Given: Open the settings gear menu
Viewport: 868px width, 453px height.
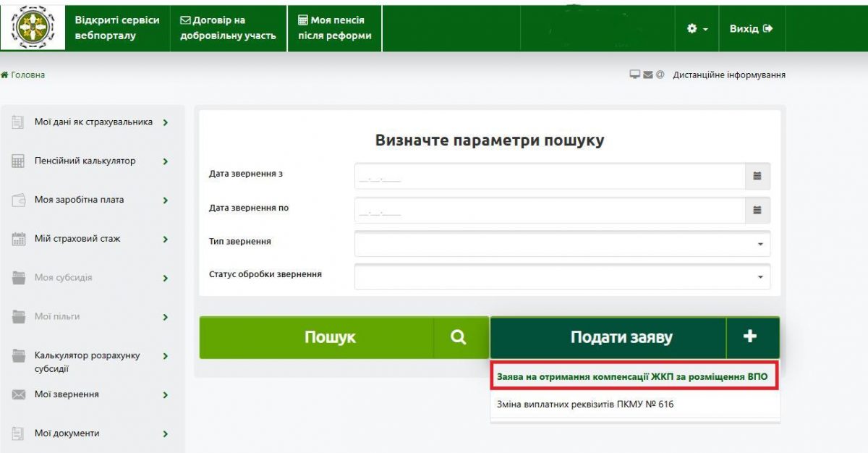Looking at the screenshot, I should tap(697, 28).
